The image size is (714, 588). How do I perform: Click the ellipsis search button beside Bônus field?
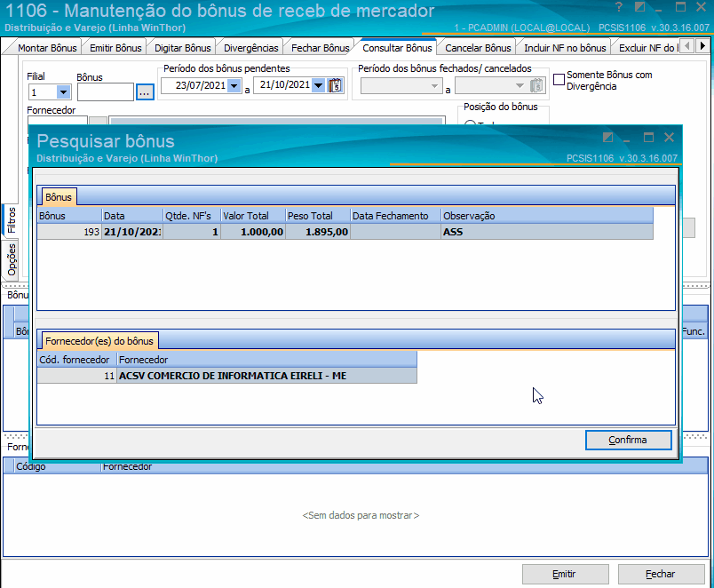click(x=145, y=92)
